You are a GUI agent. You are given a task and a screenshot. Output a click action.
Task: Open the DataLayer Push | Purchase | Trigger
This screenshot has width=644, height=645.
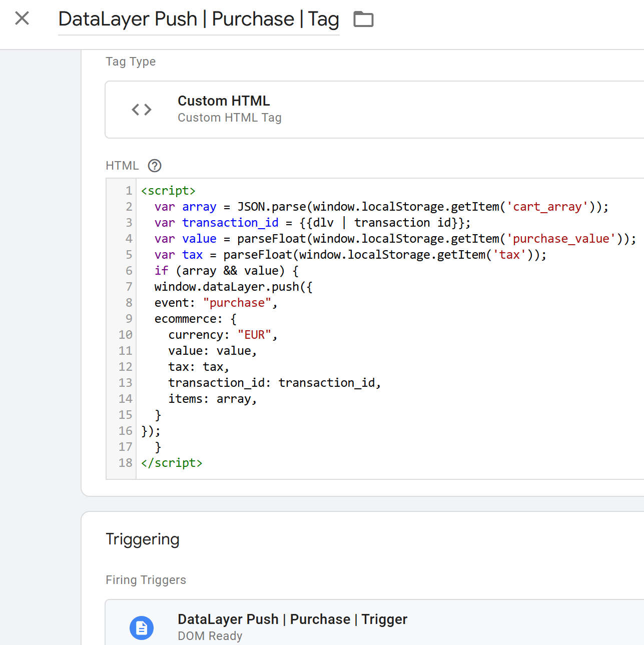click(x=292, y=619)
